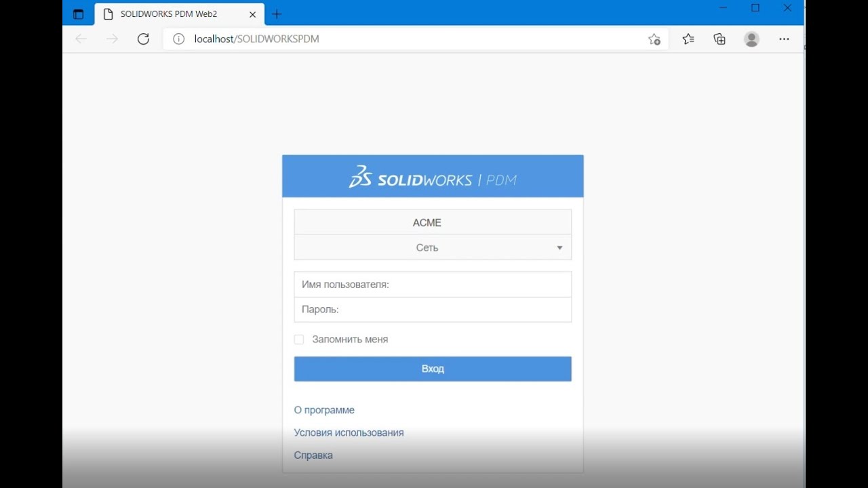Enable the Запомнить меня checkbox

tap(299, 340)
